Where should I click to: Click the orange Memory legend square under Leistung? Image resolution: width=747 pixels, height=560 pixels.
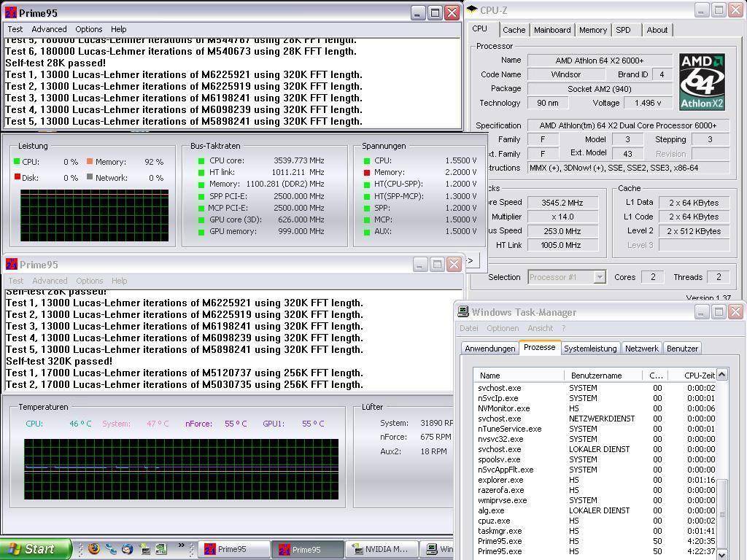[x=90, y=161]
